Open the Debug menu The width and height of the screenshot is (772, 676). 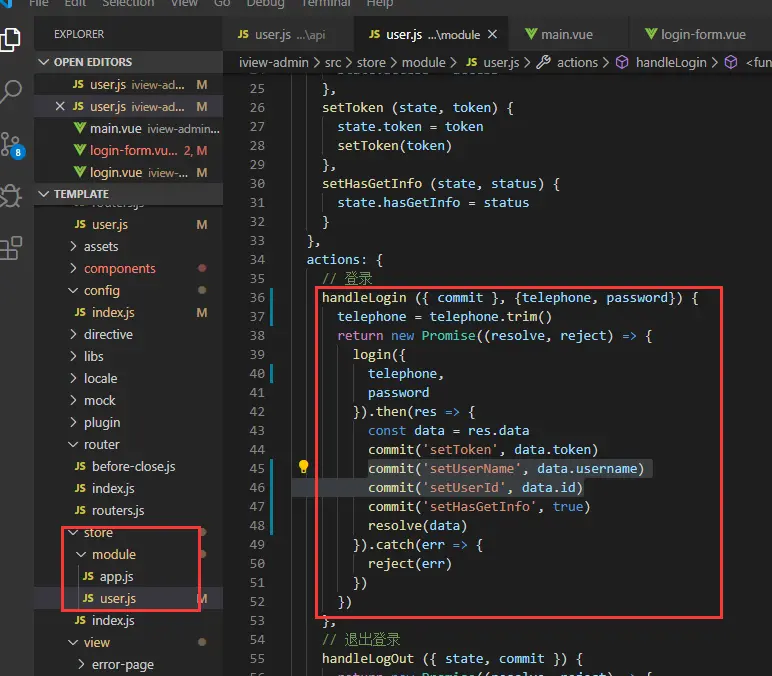pos(265,3)
